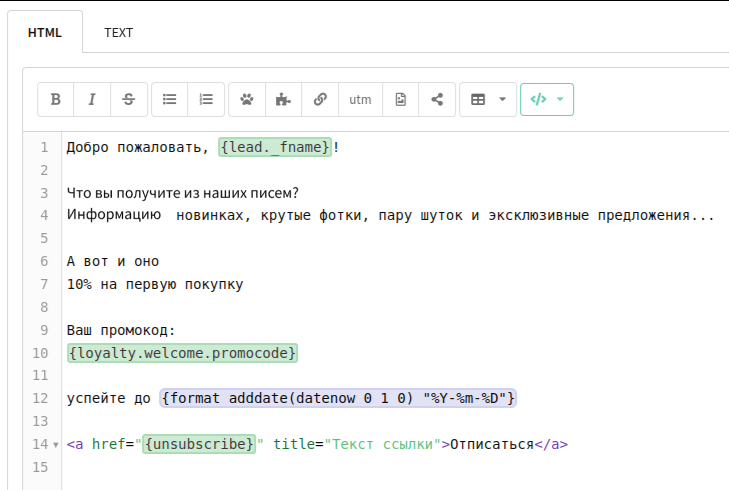Open the table insert dropdown

[488, 99]
